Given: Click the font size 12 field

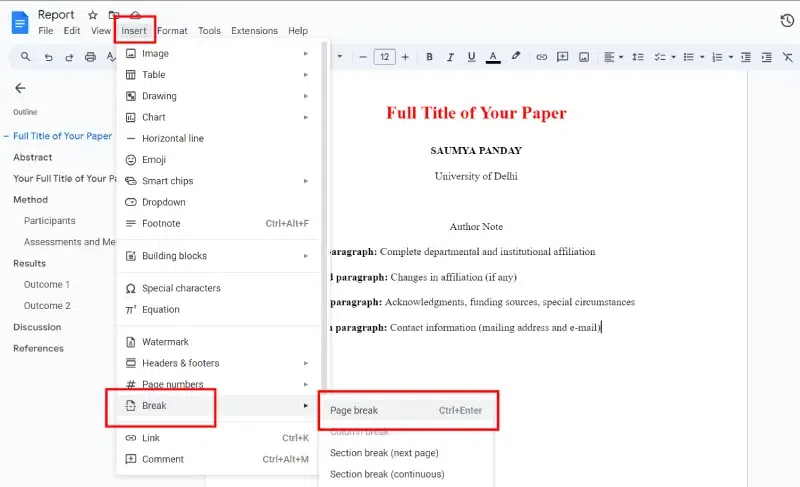Looking at the screenshot, I should (x=385, y=57).
